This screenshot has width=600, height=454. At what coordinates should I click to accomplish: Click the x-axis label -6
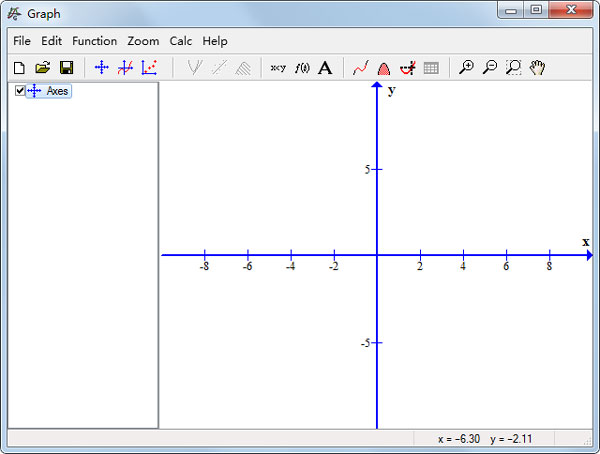coord(248,266)
